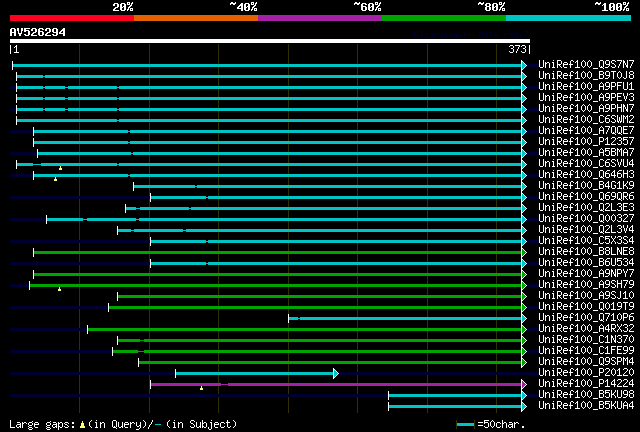
Task: Click the red 20% identity legend segment
Action: click(x=72, y=18)
